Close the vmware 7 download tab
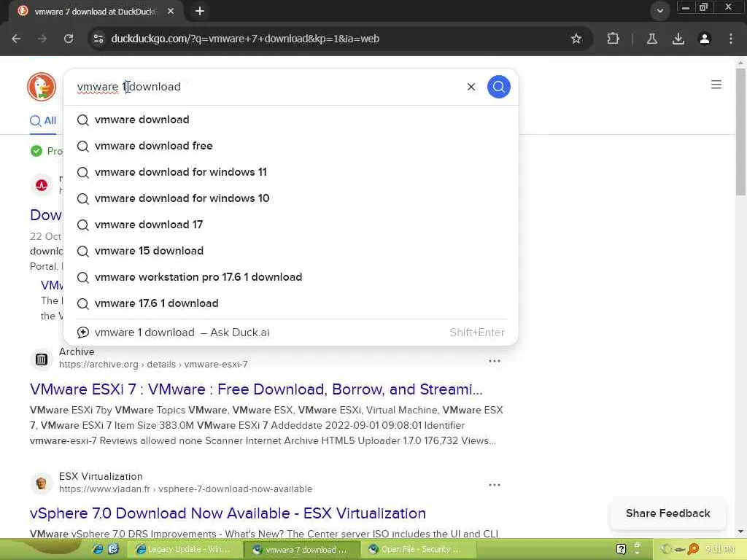Viewport: 747px width, 560px height. 171,11
